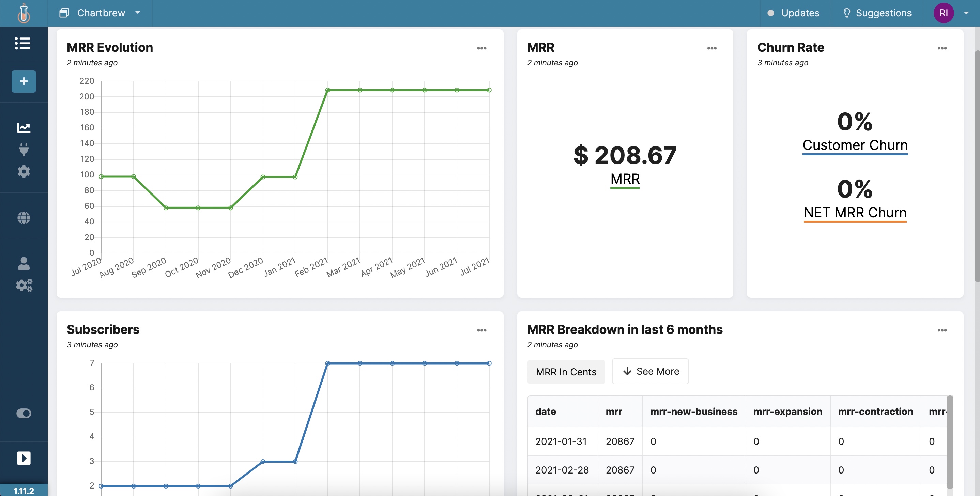Click the RI user avatar
Image resolution: width=980 pixels, height=496 pixels.
(944, 13)
